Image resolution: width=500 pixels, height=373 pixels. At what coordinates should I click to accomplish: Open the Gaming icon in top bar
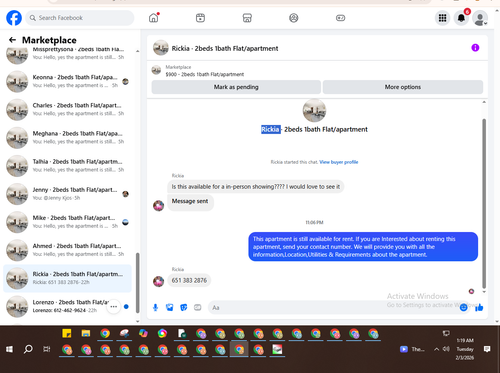[340, 18]
